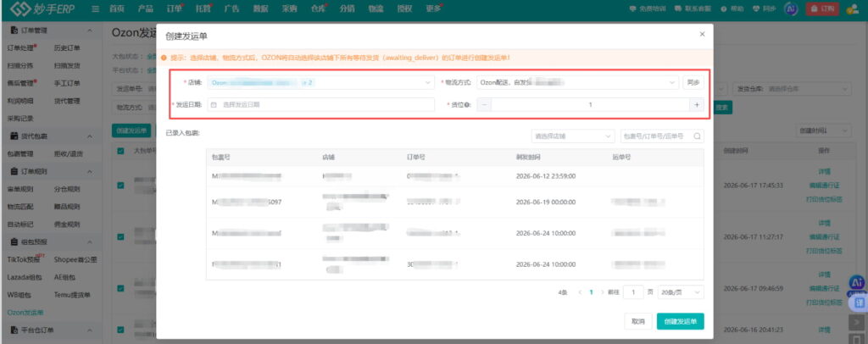
Task: Open the 托管 top menu
Action: (x=203, y=8)
